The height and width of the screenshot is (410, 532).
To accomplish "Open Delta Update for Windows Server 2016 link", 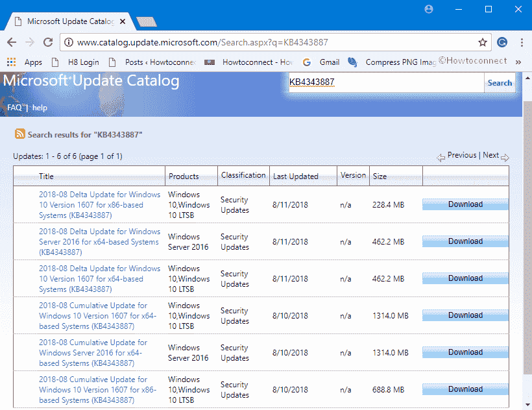I will (99, 242).
